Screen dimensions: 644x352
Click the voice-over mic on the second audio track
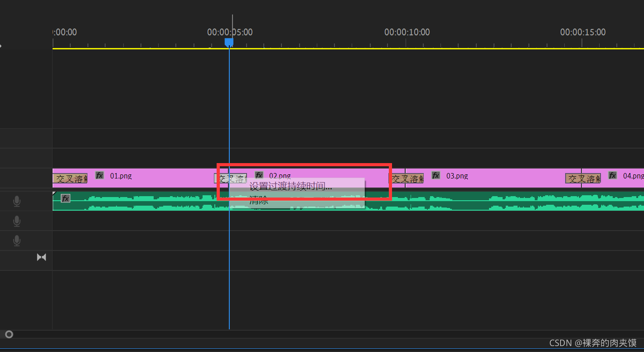click(x=17, y=221)
